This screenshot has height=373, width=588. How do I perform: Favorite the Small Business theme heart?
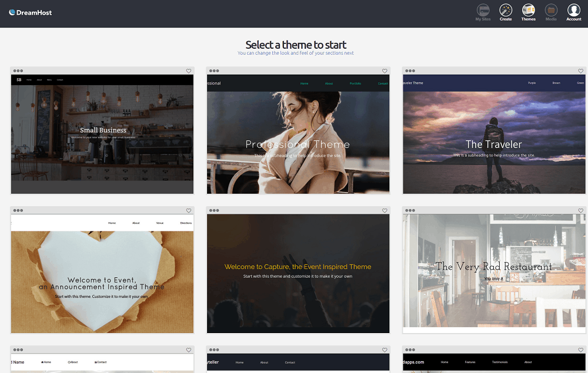pos(189,70)
